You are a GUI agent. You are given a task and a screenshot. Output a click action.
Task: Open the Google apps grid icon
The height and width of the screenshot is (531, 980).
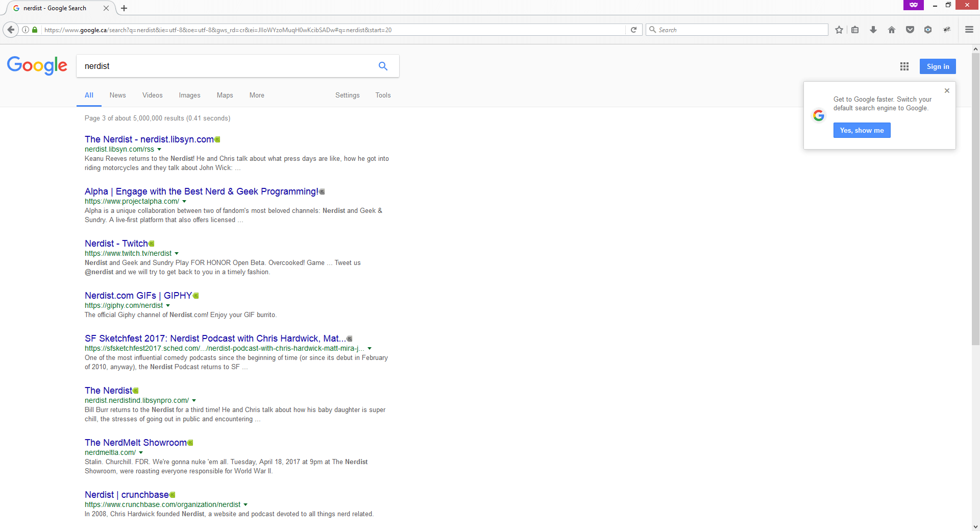click(904, 66)
